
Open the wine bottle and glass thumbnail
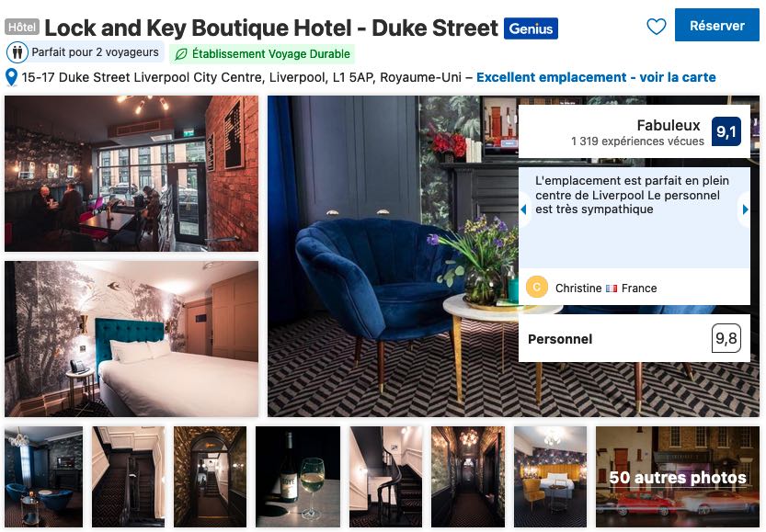[298, 477]
